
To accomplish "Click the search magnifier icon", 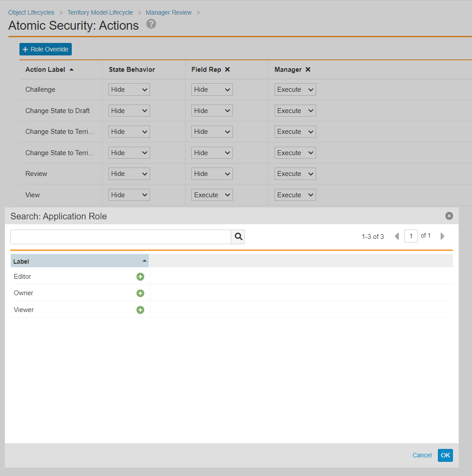I will tap(238, 237).
